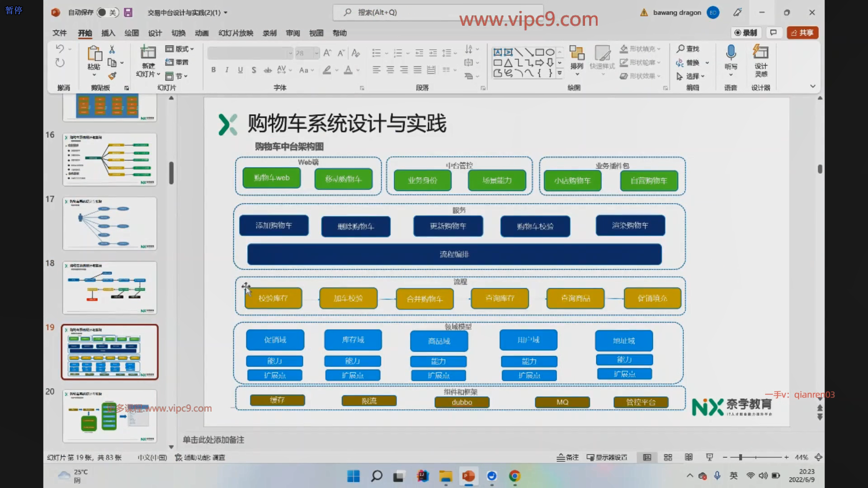Select slide 18 thumbnail
868x488 pixels.
click(x=110, y=287)
